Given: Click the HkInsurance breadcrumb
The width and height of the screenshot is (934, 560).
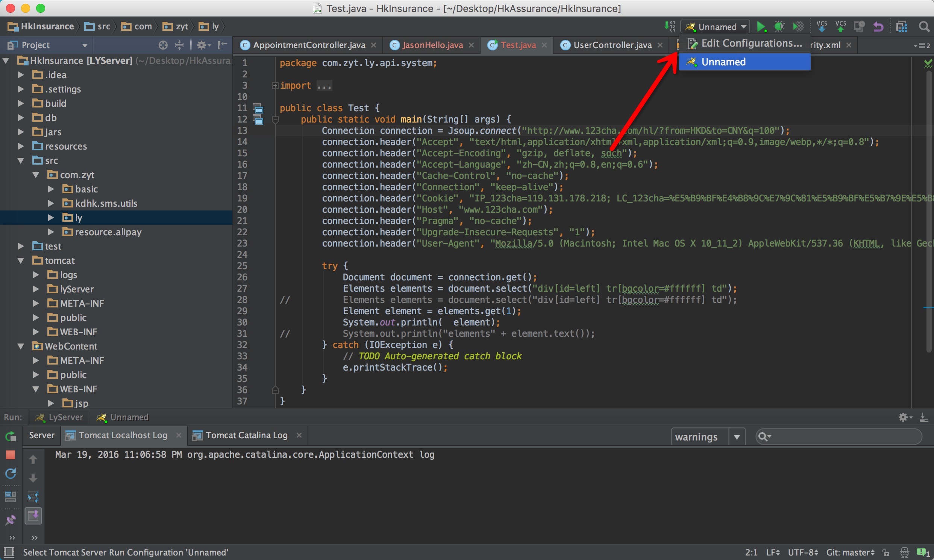Looking at the screenshot, I should pos(41,26).
